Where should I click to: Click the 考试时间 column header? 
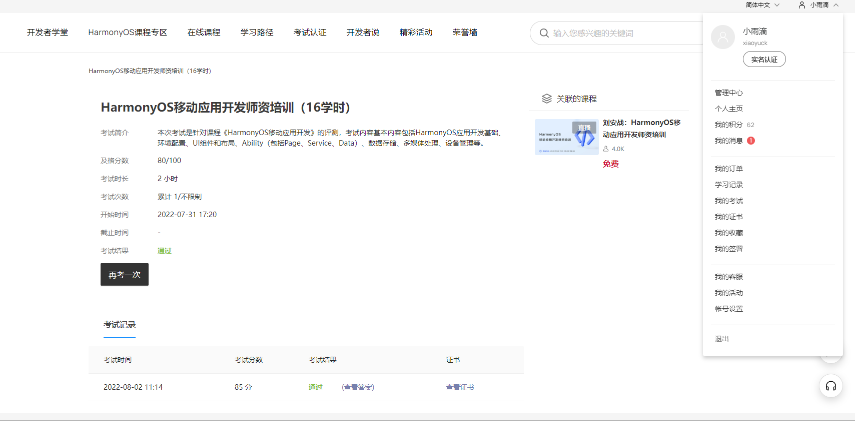coord(117,360)
